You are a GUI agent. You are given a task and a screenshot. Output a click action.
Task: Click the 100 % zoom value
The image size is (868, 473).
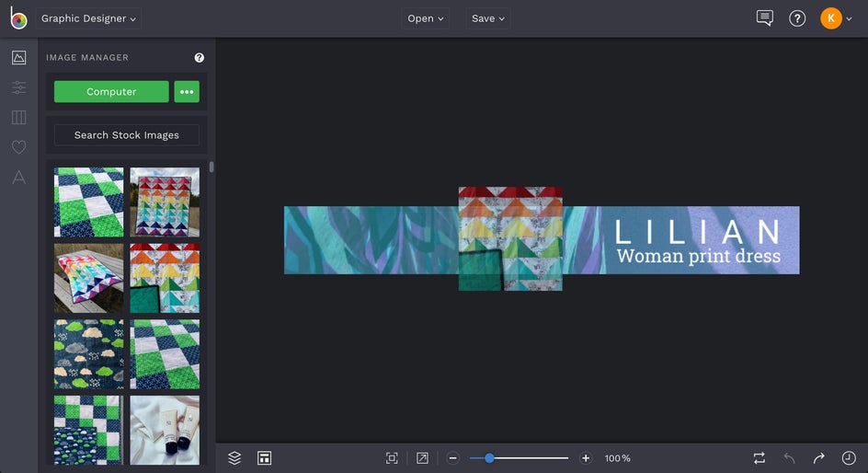617,458
